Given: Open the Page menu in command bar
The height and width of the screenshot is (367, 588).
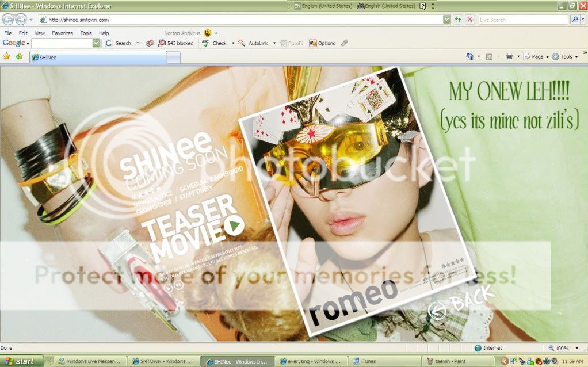Looking at the screenshot, I should (x=536, y=57).
